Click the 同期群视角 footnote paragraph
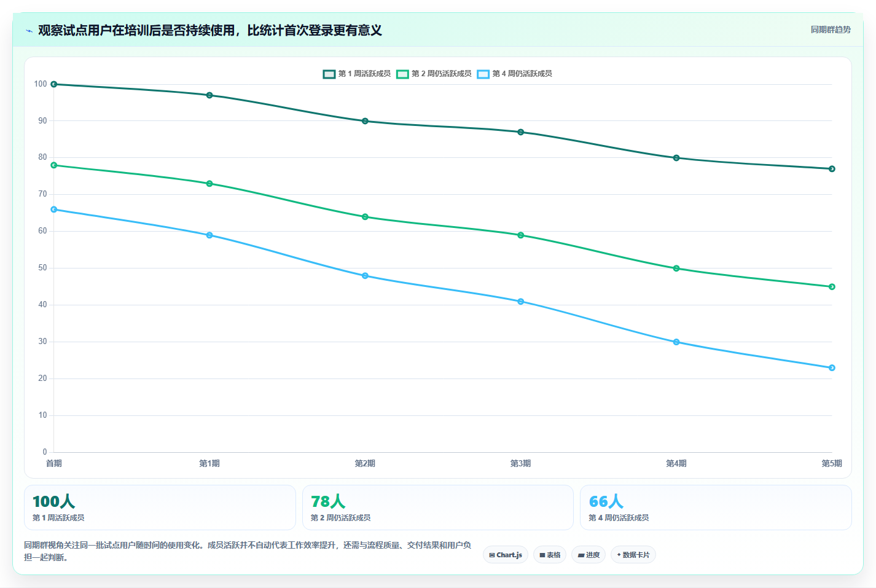The height and width of the screenshot is (588, 876). point(248,551)
